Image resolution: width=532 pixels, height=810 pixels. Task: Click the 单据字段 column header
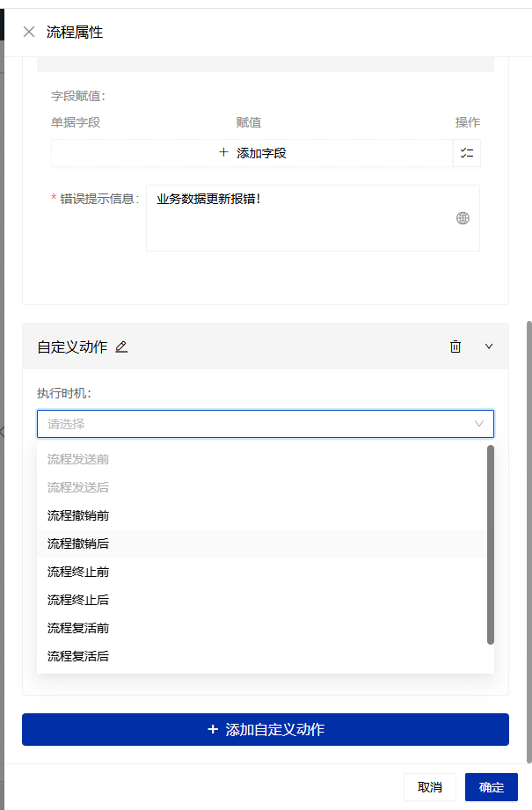coord(76,122)
